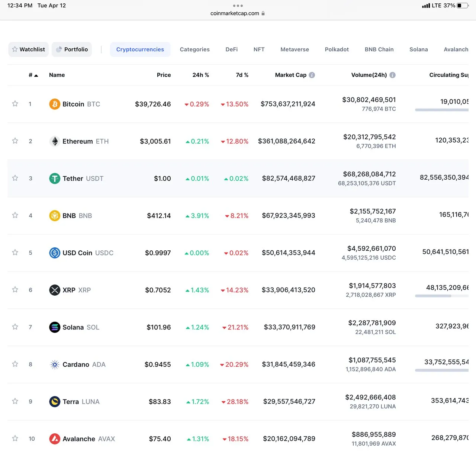Click the XRP logo icon
The width and height of the screenshot is (476, 456).
55,290
